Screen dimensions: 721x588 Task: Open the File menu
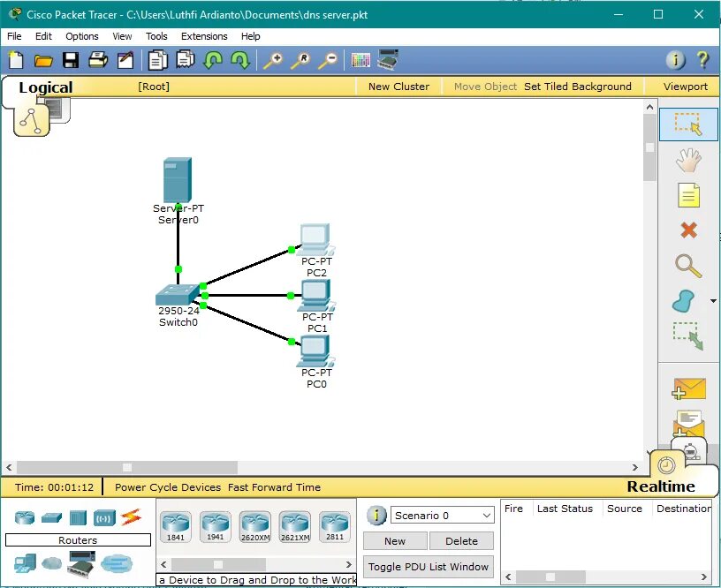[14, 36]
